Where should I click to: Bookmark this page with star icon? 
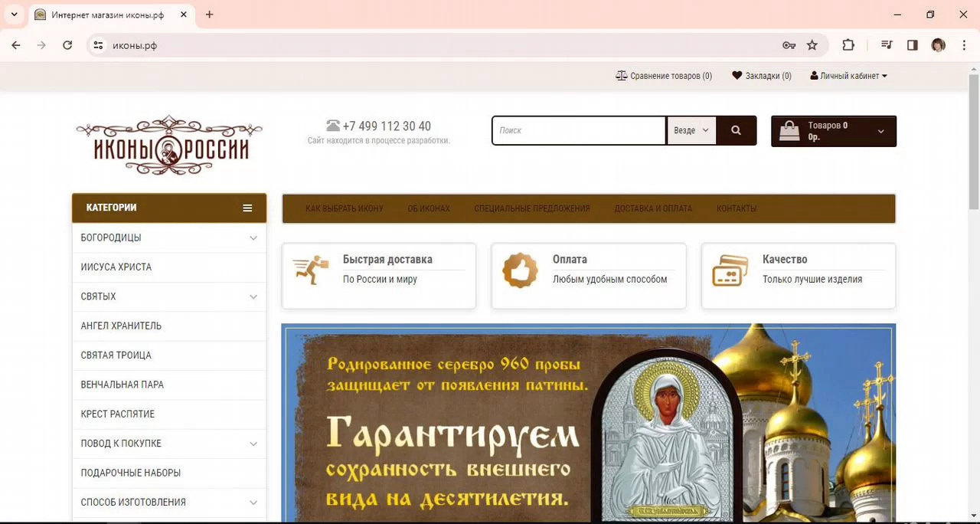[812, 45]
